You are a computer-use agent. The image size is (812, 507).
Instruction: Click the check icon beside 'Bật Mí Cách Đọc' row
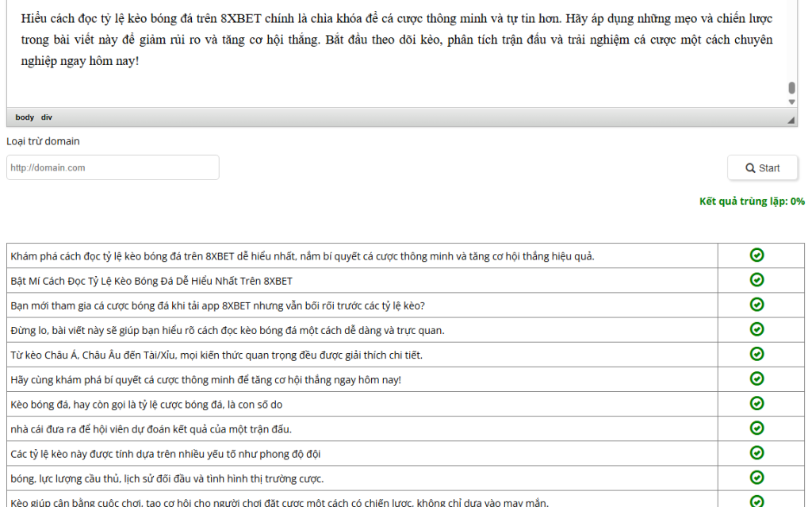(756, 280)
